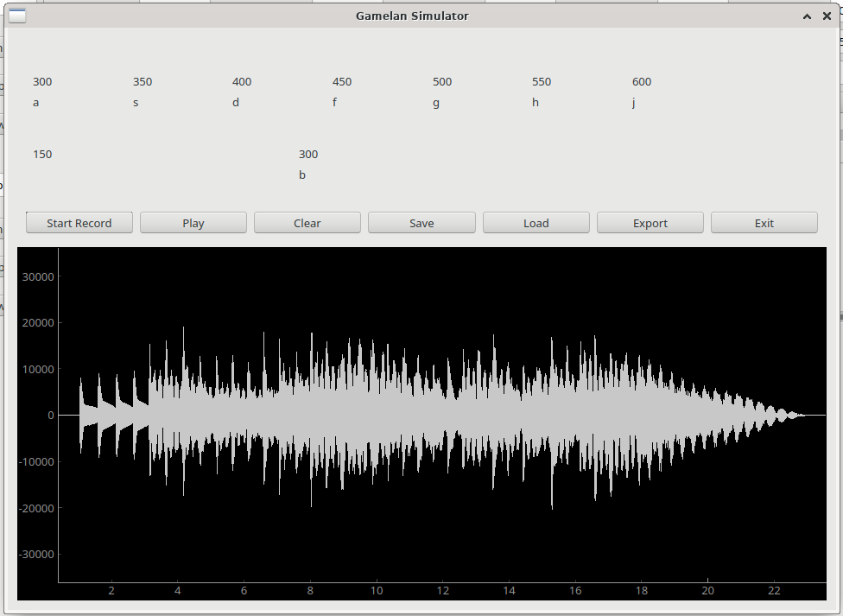Open the window menu icon in title bar
The height and width of the screenshot is (616, 843).
coord(17,16)
